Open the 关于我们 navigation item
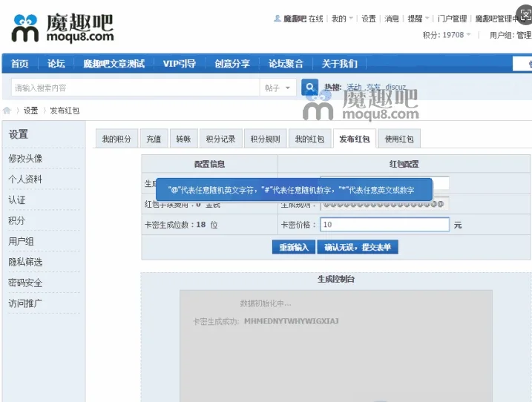Image resolution: width=532 pixels, height=402 pixels. (x=339, y=64)
